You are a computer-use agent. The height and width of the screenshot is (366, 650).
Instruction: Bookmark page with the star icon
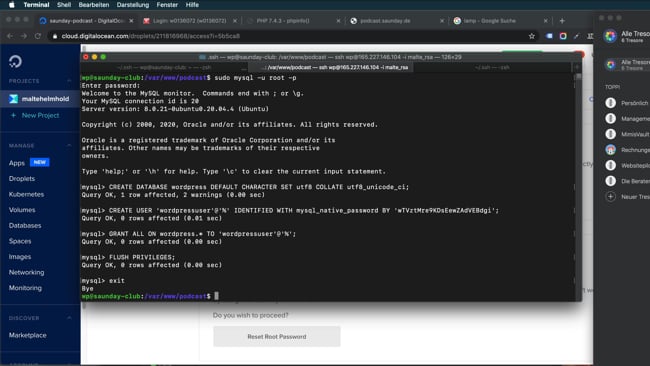[531, 36]
